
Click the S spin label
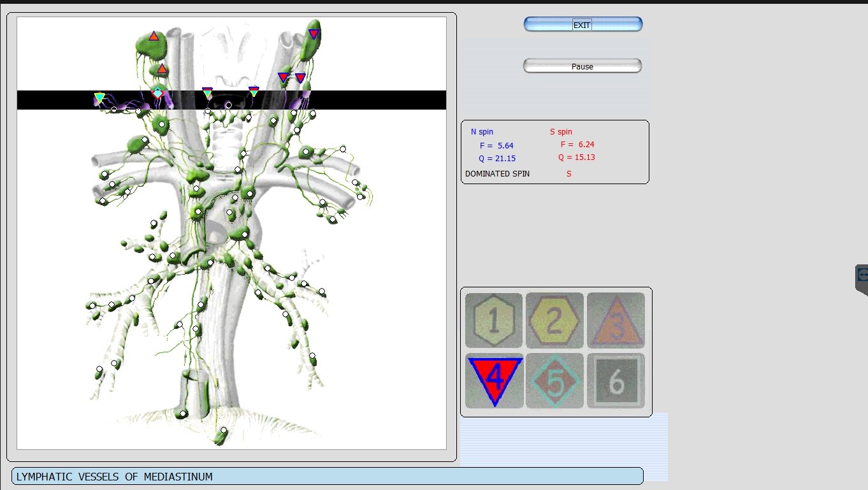point(561,132)
